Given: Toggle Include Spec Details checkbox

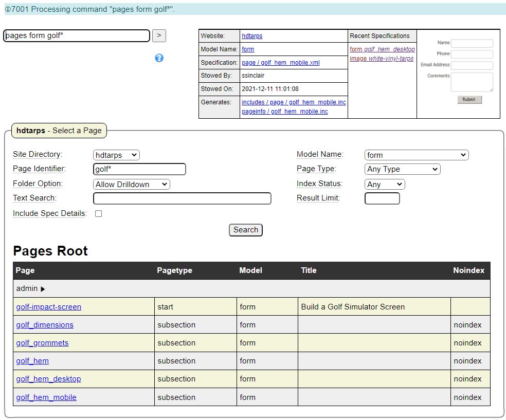Looking at the screenshot, I should point(99,214).
